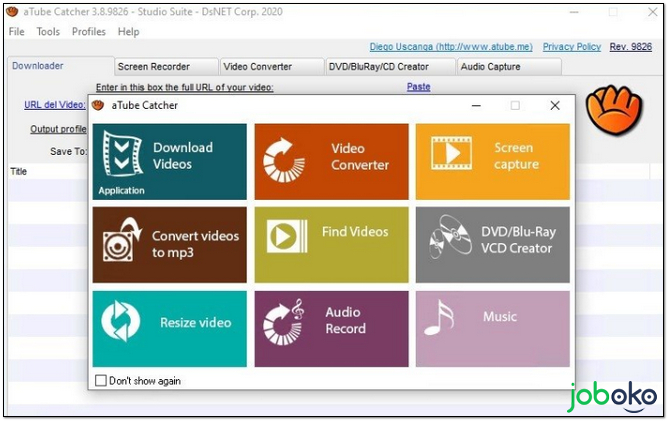This screenshot has height=421, width=668.
Task: Enable the Don't show again checkbox
Action: (101, 381)
